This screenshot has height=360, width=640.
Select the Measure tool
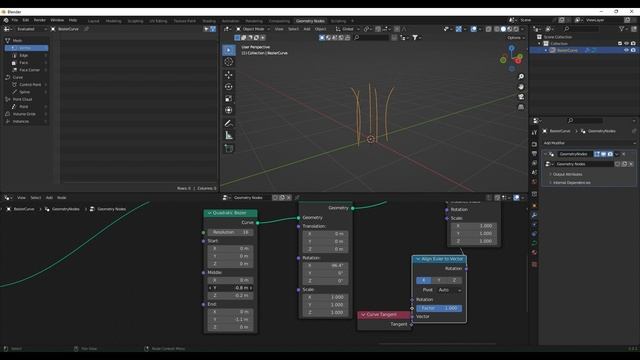[x=229, y=136]
